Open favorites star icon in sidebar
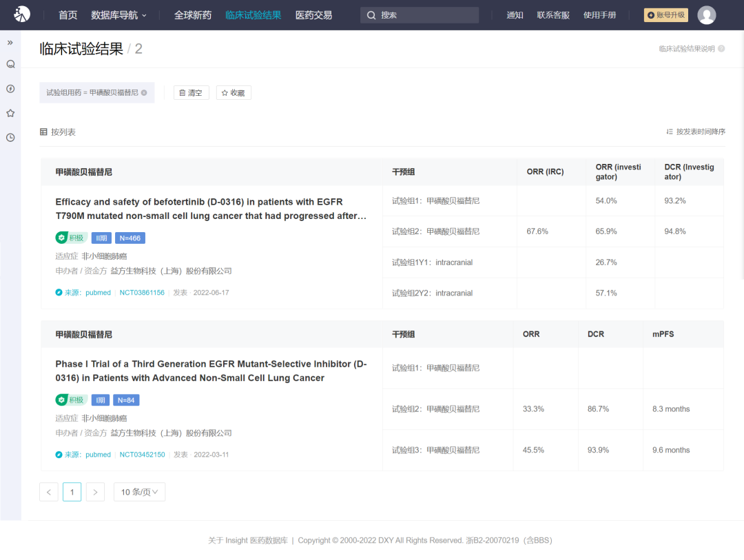744x560 pixels. (x=10, y=113)
